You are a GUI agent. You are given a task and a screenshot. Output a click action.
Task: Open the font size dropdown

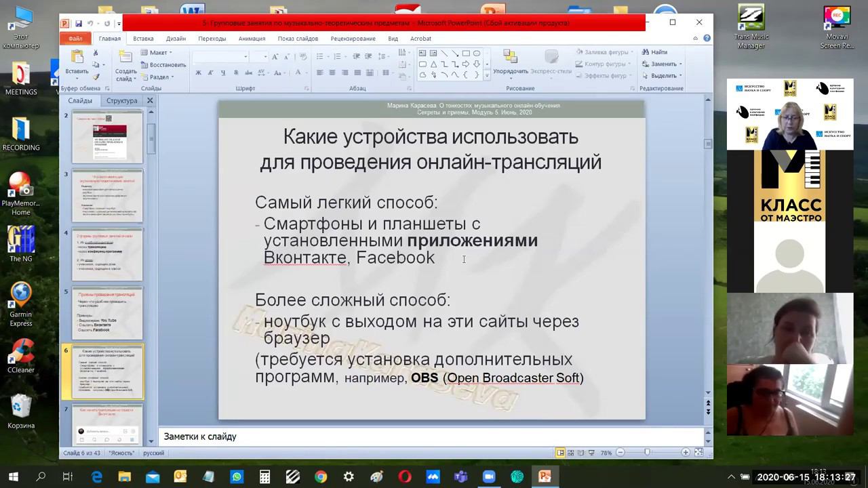266,57
